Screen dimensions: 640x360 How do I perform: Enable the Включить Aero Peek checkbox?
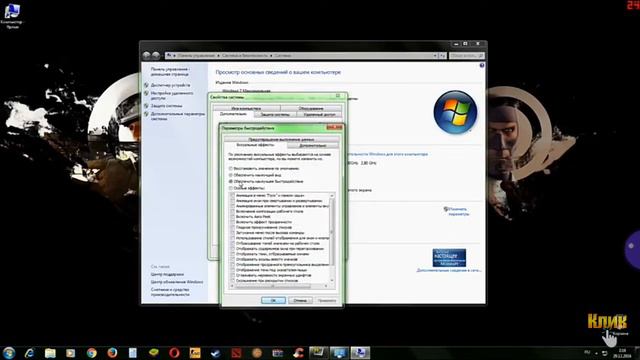click(x=233, y=217)
